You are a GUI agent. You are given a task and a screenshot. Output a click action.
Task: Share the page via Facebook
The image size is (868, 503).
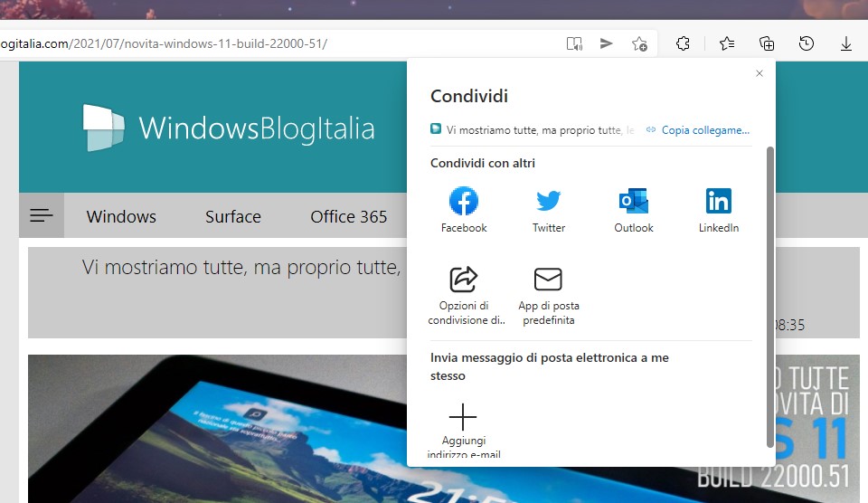pyautogui.click(x=464, y=210)
